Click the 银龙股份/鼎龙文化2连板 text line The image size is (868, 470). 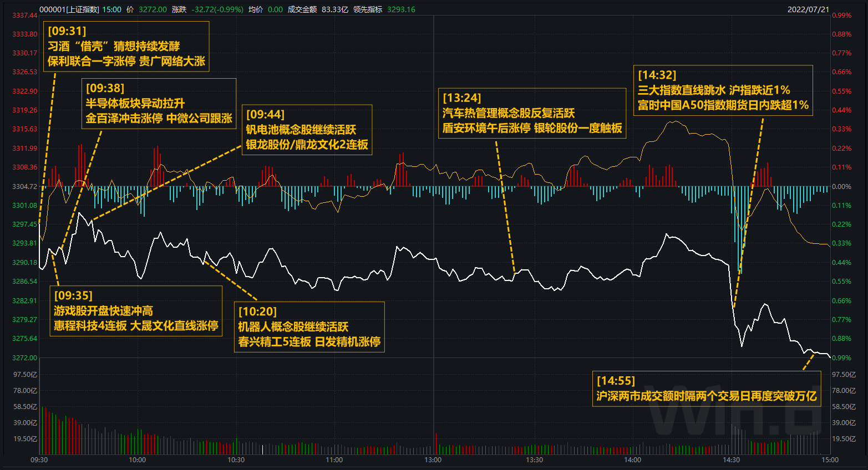(307, 145)
